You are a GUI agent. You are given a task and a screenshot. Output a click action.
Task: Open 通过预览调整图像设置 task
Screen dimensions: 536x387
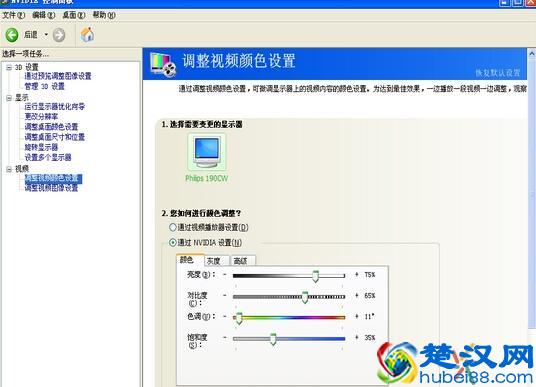(58, 76)
